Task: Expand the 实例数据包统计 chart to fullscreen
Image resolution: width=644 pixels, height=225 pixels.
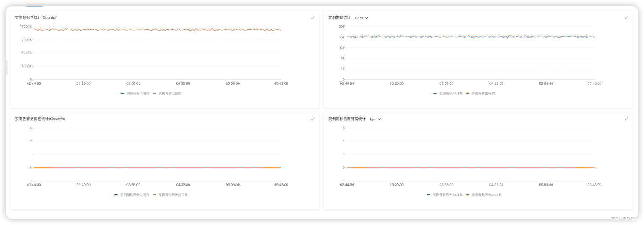Action: [x=313, y=18]
